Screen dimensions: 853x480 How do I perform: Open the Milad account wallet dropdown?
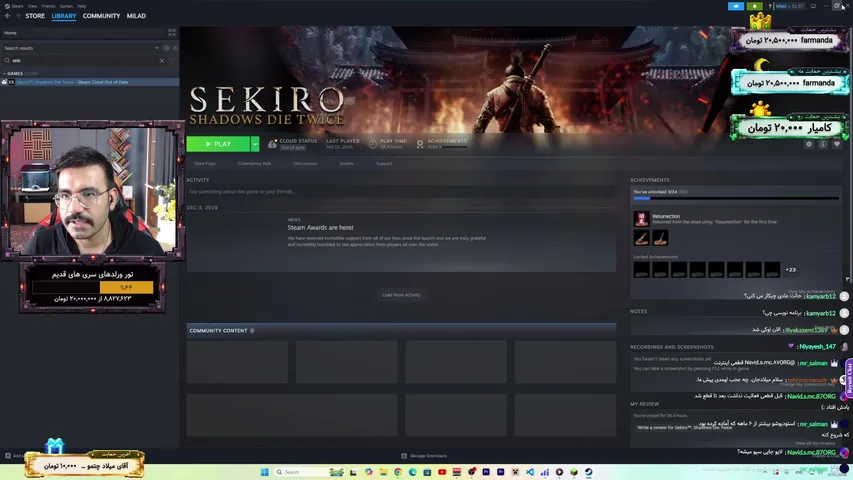(x=789, y=6)
